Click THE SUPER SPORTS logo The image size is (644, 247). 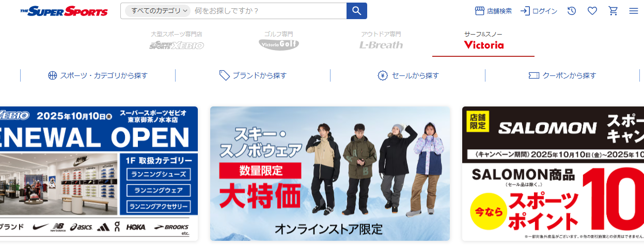pos(64,11)
